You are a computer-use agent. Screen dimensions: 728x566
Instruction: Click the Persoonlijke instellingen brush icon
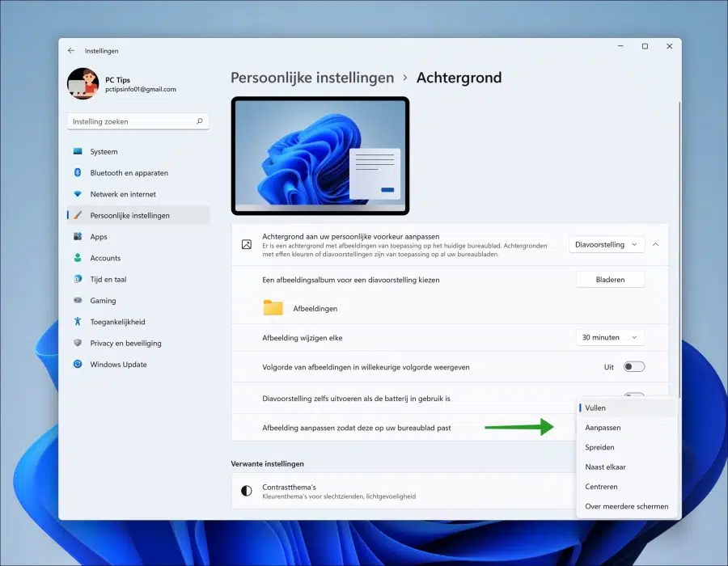[78, 215]
